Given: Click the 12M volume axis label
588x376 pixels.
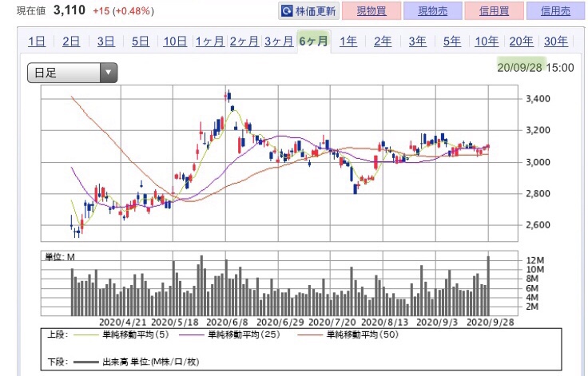Looking at the screenshot, I should pyautogui.click(x=535, y=260).
